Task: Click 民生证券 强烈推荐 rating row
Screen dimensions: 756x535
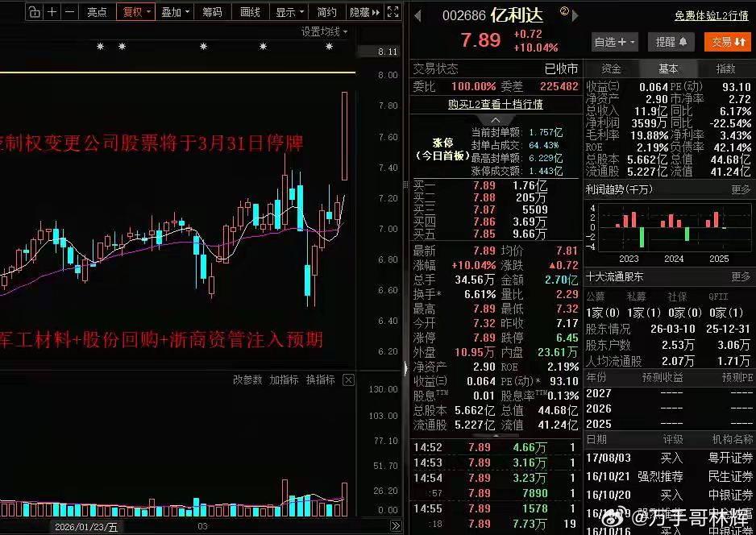Action: point(669,477)
